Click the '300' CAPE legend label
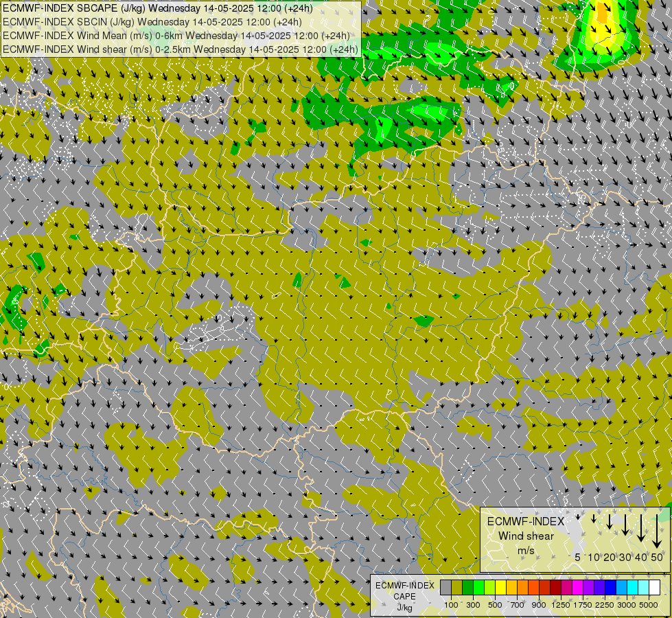The width and height of the screenshot is (672, 618). click(x=473, y=605)
